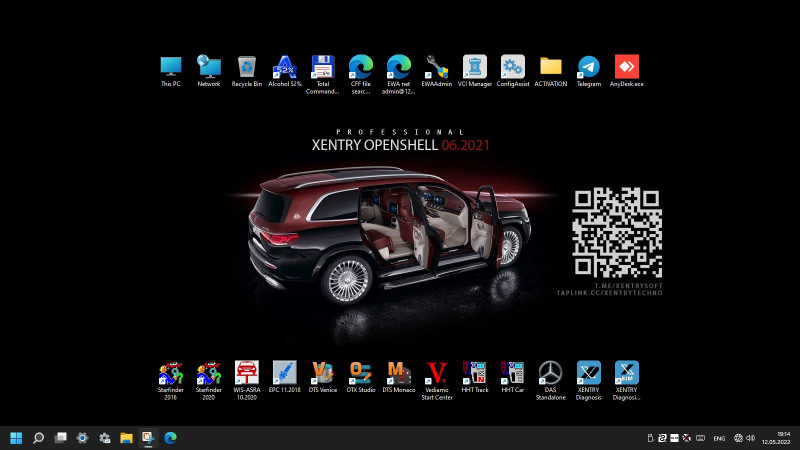The height and width of the screenshot is (450, 800).
Task: Click the DTS Venice desktop icon
Action: point(323,374)
